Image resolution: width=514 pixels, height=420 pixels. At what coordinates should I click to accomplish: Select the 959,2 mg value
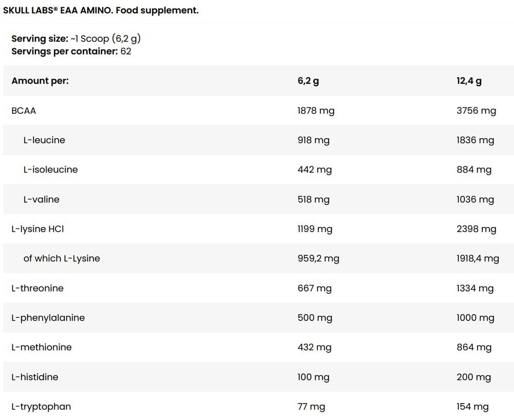318,259
